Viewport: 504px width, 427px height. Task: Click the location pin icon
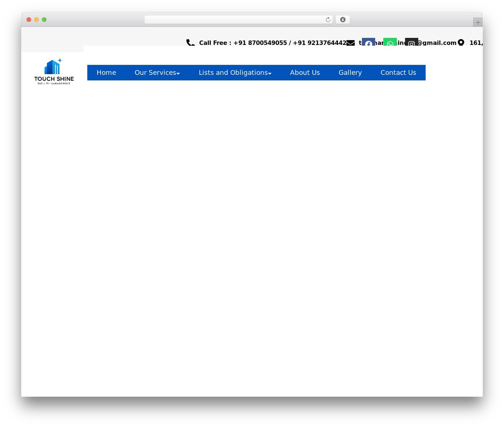coord(461,43)
